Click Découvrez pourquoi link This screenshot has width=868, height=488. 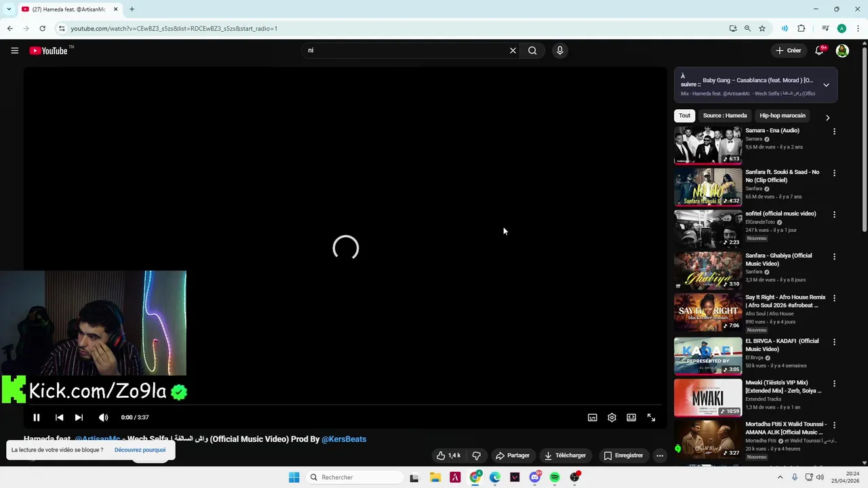pyautogui.click(x=140, y=450)
